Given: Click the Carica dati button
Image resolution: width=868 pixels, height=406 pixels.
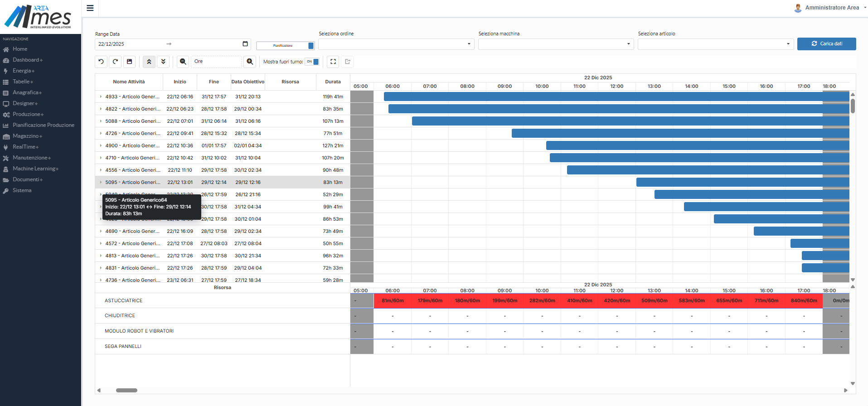Looking at the screenshot, I should [x=826, y=44].
